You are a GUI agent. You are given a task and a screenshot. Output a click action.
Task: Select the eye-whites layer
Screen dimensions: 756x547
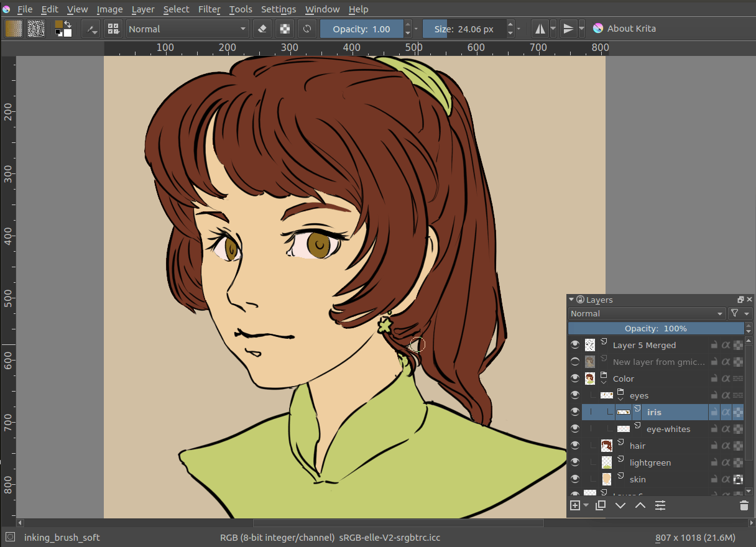pyautogui.click(x=668, y=429)
